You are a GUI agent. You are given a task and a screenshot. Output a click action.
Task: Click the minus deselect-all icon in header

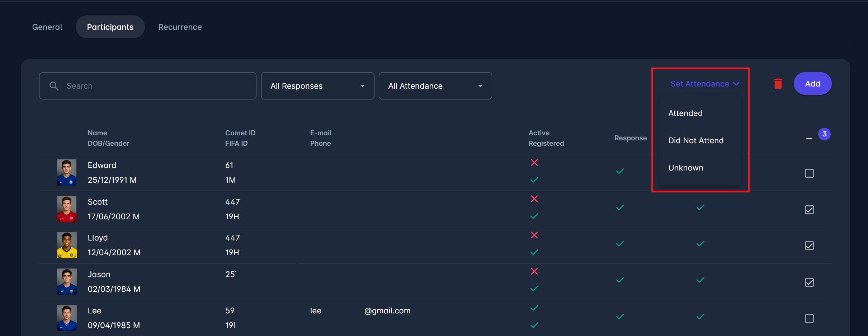809,139
